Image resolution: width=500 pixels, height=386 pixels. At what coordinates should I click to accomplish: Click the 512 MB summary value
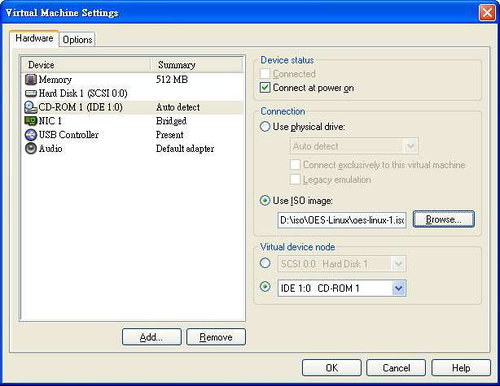pyautogui.click(x=172, y=79)
